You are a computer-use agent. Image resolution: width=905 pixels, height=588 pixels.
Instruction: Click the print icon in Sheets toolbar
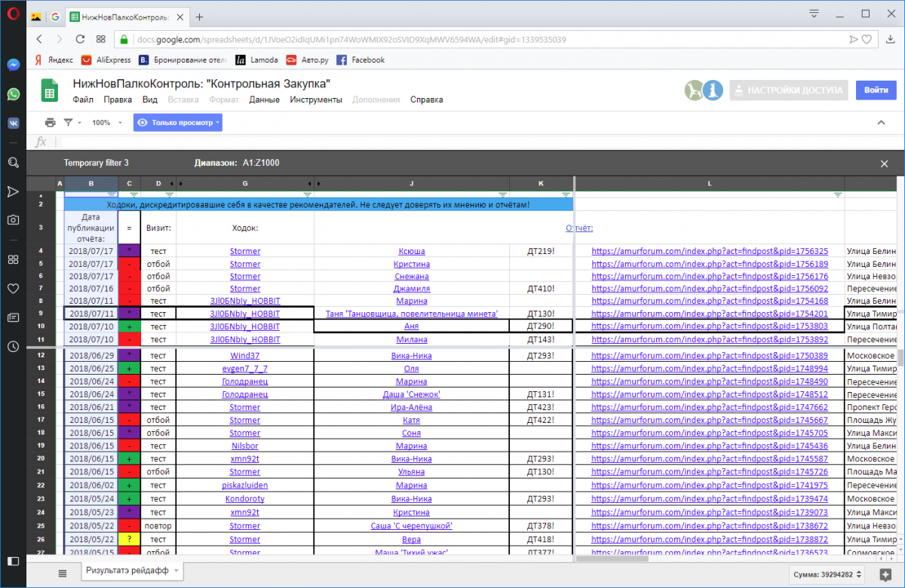point(51,122)
